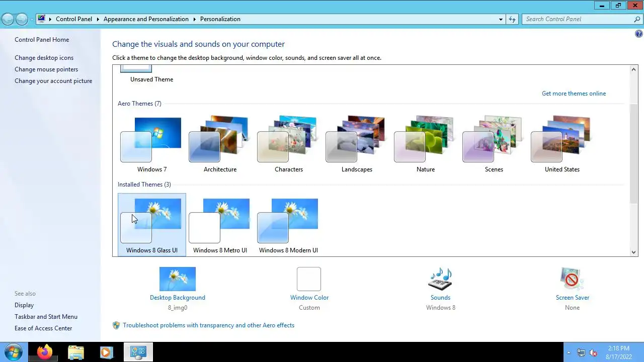Click the Window Color link text
644x362 pixels.
pyautogui.click(x=309, y=298)
